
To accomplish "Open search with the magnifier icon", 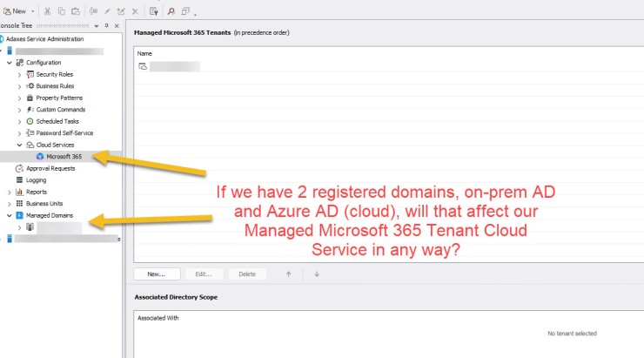I will 171,11.
